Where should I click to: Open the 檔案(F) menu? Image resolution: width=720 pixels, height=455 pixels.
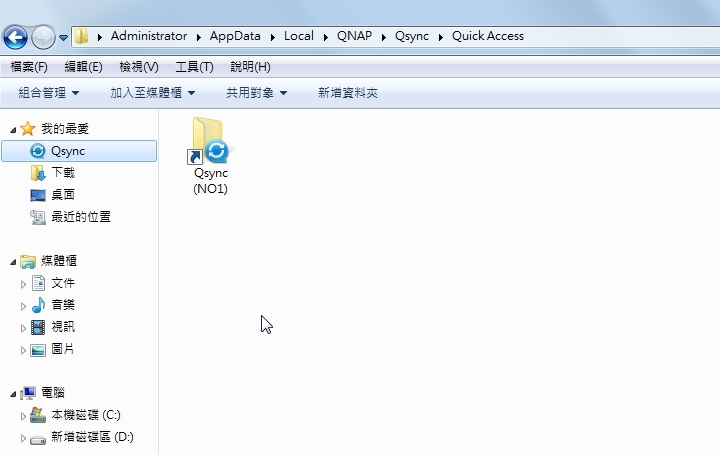29,67
